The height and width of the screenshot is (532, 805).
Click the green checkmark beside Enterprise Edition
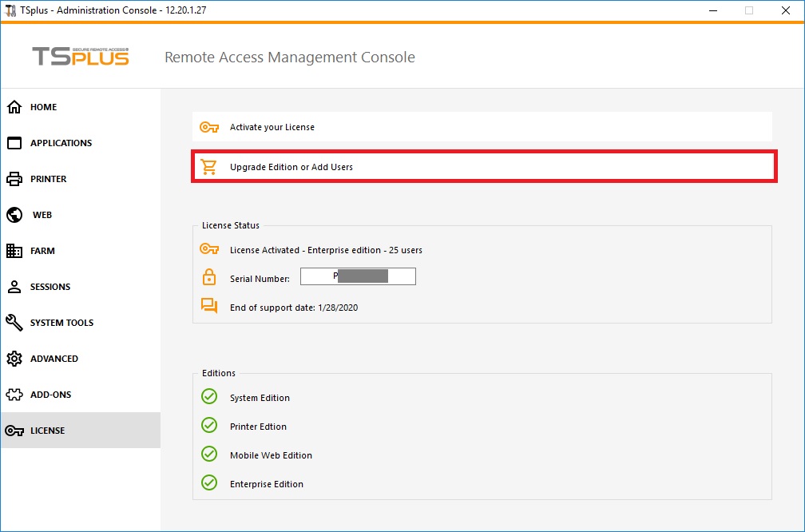209,483
